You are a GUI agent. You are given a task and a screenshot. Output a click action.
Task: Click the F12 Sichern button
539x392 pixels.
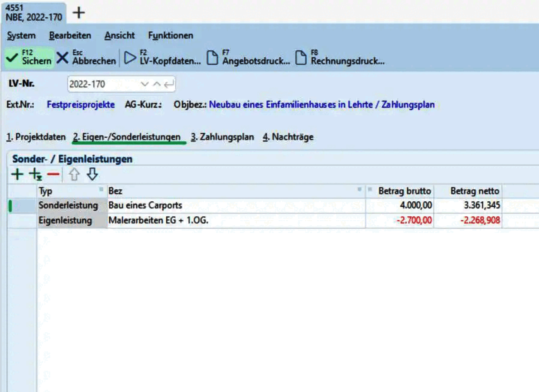pos(29,58)
